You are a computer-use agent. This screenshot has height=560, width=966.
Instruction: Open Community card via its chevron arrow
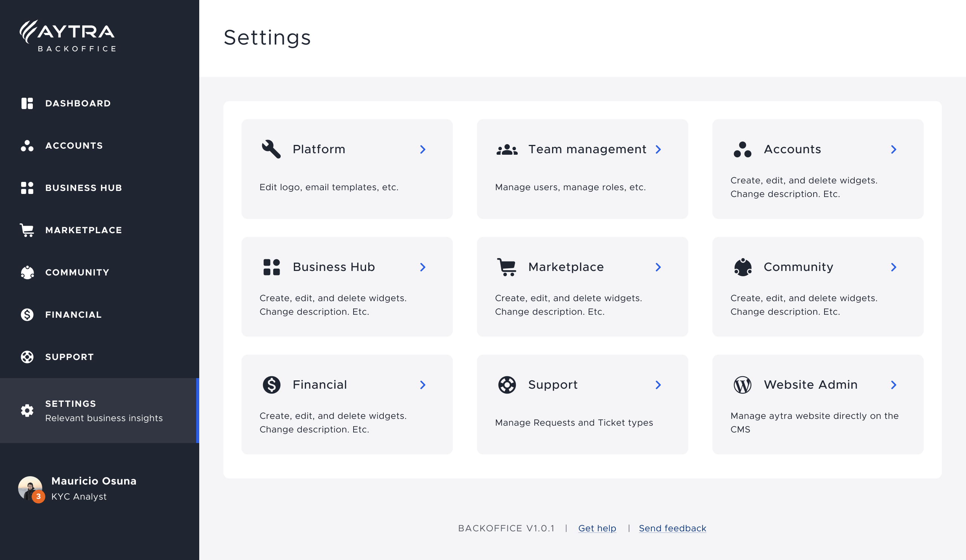tap(894, 267)
